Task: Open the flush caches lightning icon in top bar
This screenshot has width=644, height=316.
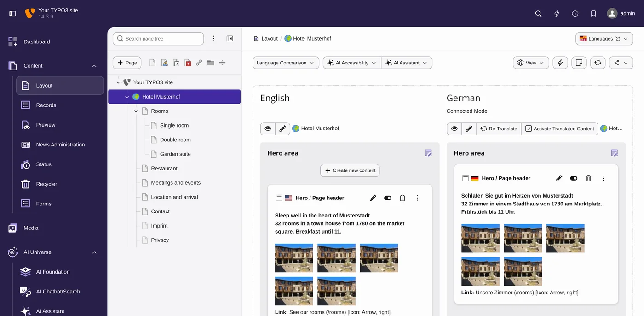Action: pos(557,13)
